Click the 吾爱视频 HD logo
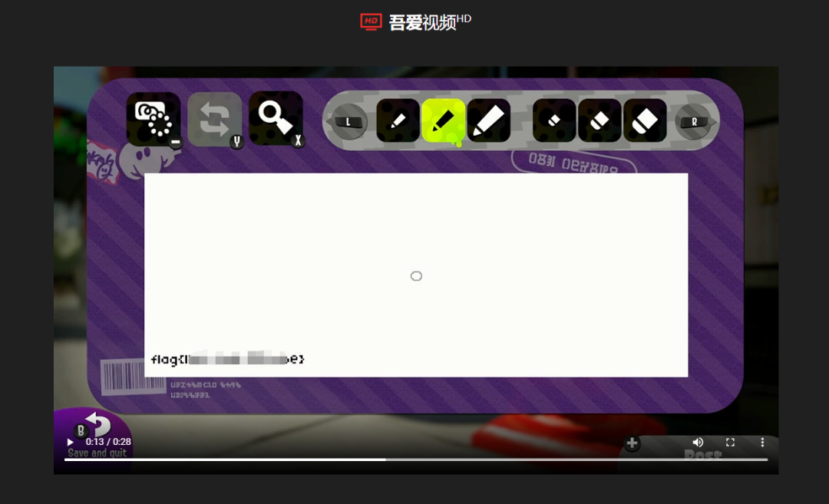Screen dimensions: 829x504 click(415, 22)
